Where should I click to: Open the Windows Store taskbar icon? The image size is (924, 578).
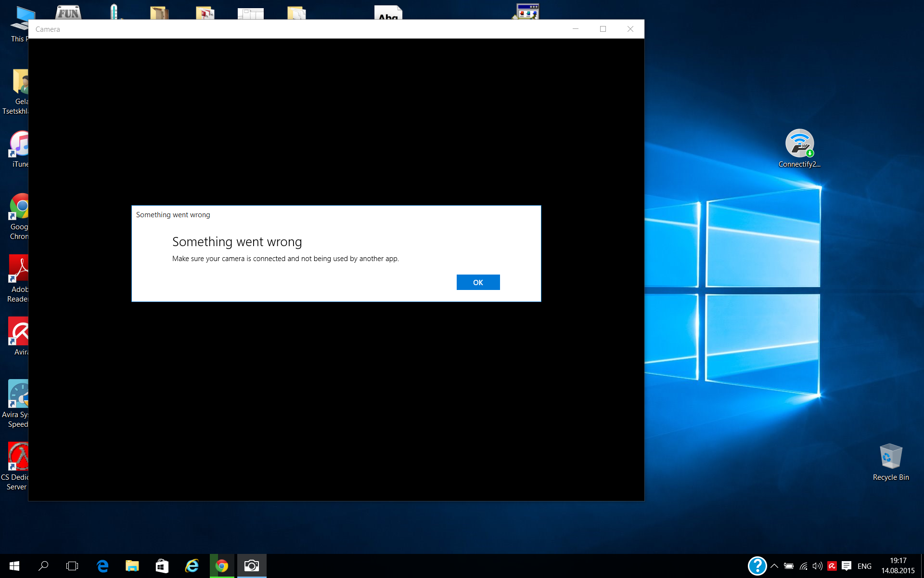162,566
